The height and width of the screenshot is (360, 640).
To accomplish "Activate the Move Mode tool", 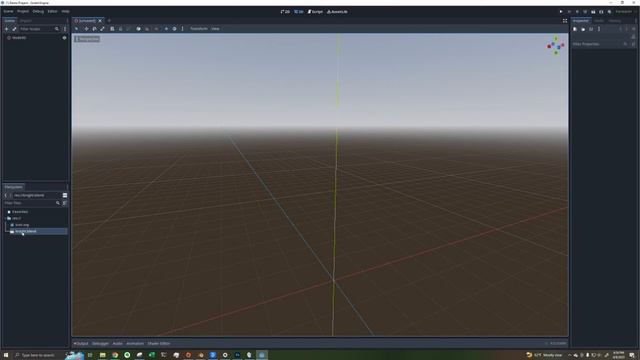I will pos(86,29).
